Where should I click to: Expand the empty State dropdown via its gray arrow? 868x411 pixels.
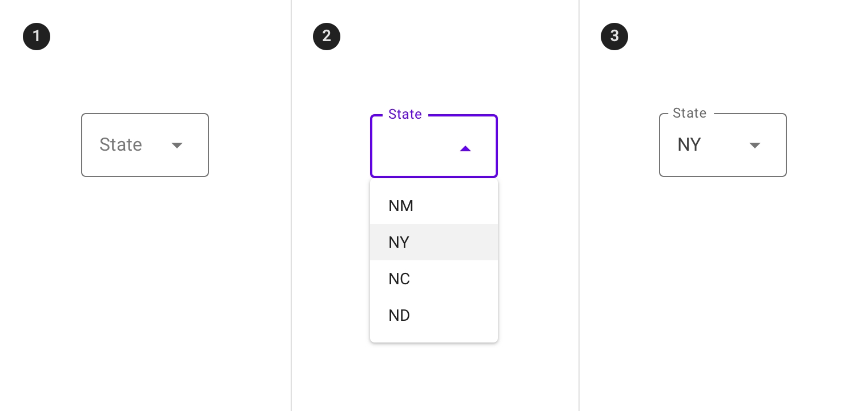click(x=177, y=145)
